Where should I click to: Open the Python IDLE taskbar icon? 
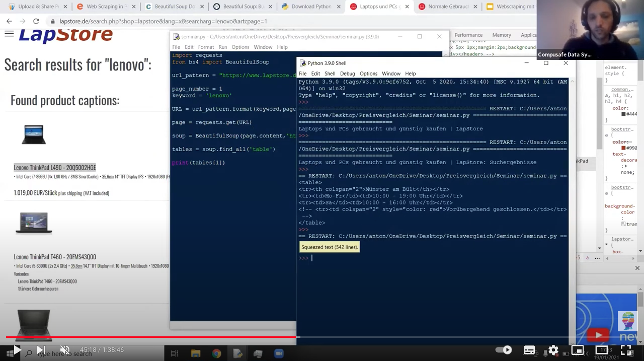pos(237,353)
